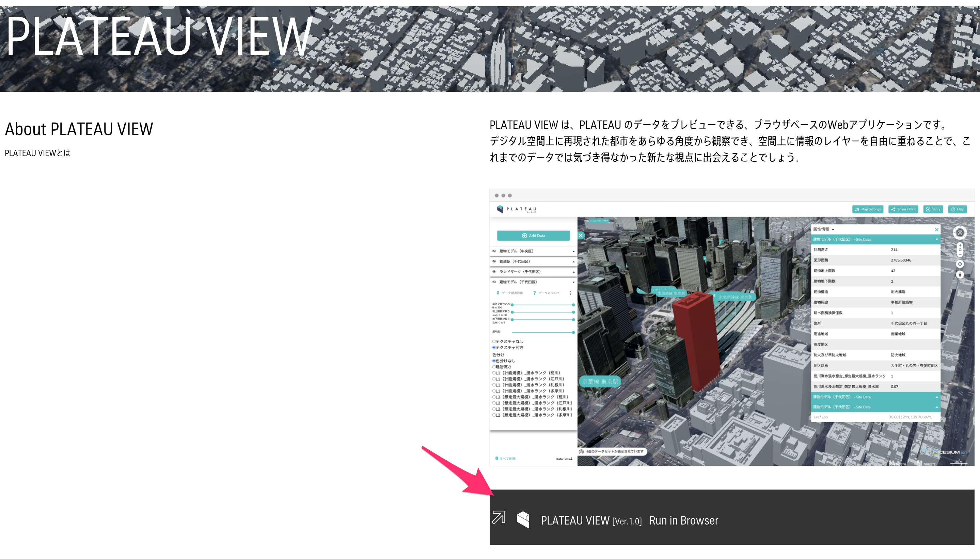Image resolution: width=980 pixels, height=559 pixels.
Task: Click the PLATEAU logo in the app header
Action: tap(517, 209)
